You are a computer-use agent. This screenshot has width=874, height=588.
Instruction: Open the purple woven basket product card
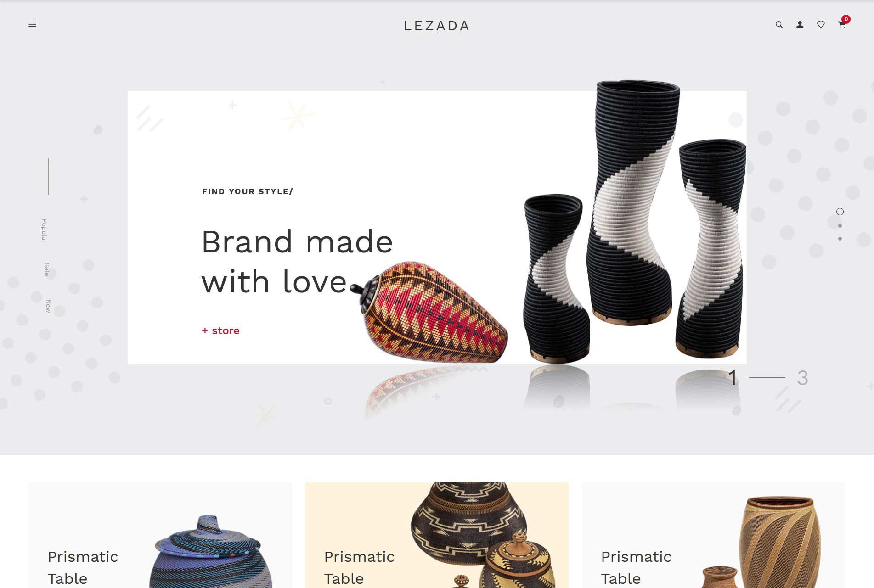pyautogui.click(x=160, y=535)
